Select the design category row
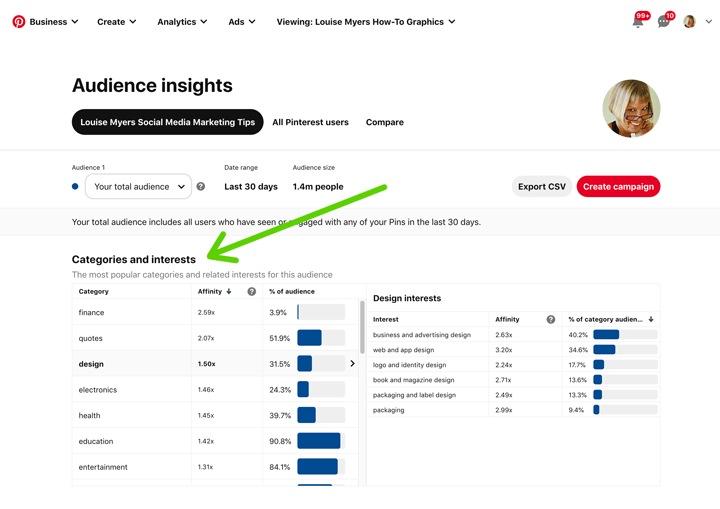720x509 pixels. click(x=215, y=364)
